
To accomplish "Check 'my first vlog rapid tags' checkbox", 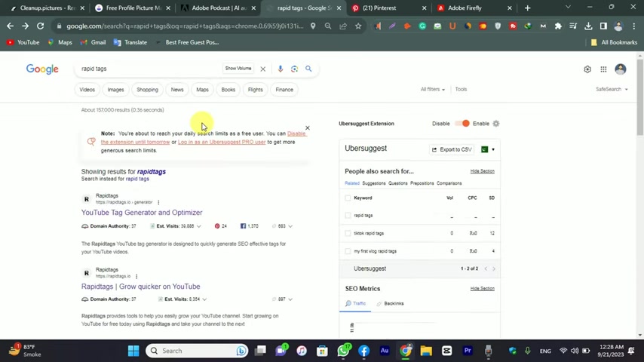I will coord(348,251).
